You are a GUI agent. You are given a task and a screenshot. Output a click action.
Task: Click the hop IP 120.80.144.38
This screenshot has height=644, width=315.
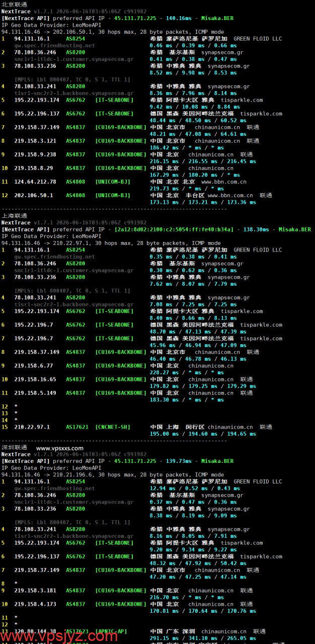pos(35,631)
